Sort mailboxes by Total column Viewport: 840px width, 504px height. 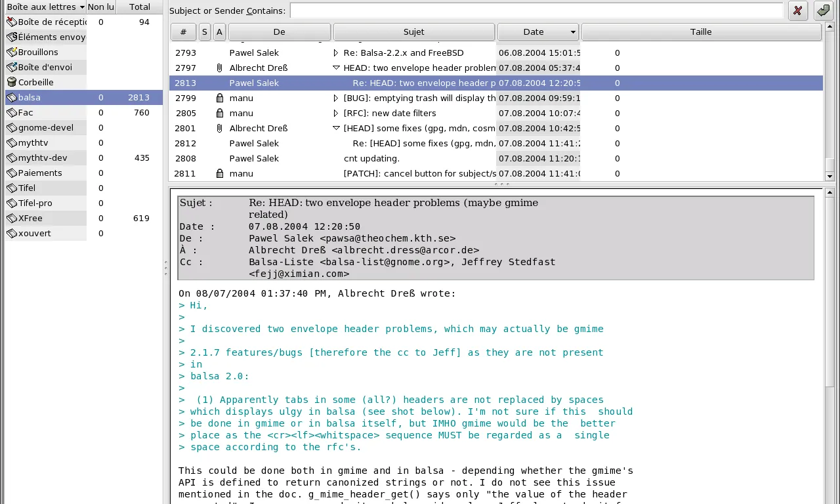139,7
